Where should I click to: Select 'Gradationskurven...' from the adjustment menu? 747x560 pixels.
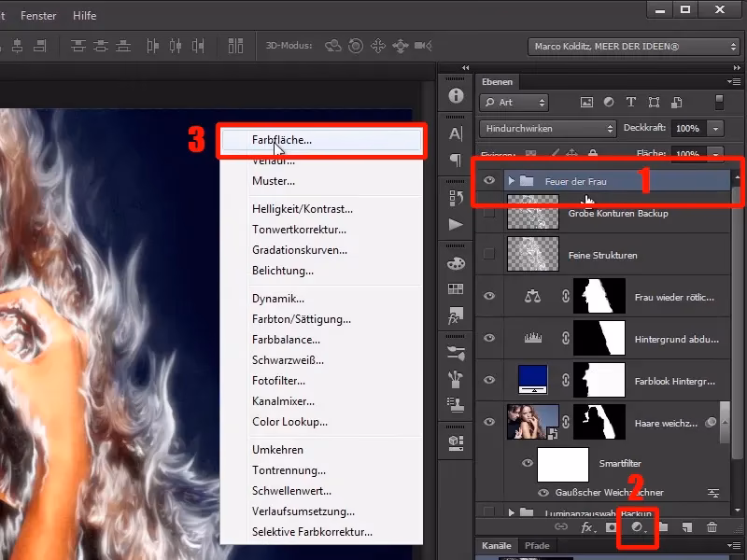(299, 249)
